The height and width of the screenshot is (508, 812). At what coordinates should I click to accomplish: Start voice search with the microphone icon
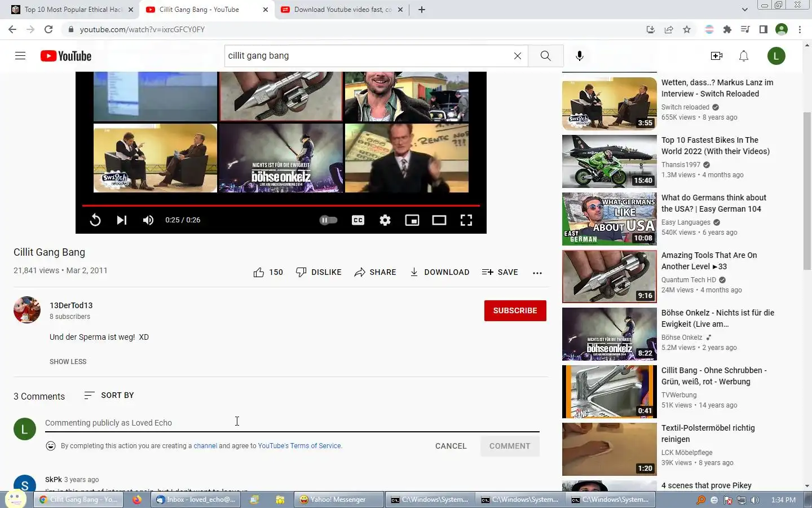(x=580, y=56)
